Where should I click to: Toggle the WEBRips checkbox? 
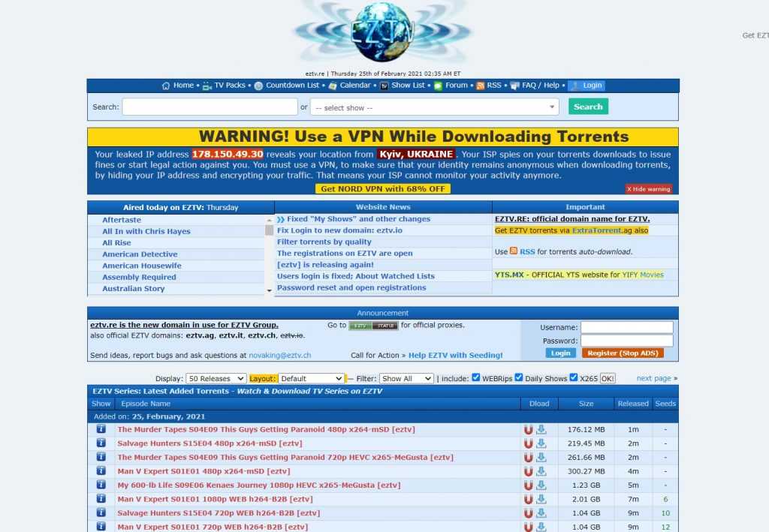[475, 377]
